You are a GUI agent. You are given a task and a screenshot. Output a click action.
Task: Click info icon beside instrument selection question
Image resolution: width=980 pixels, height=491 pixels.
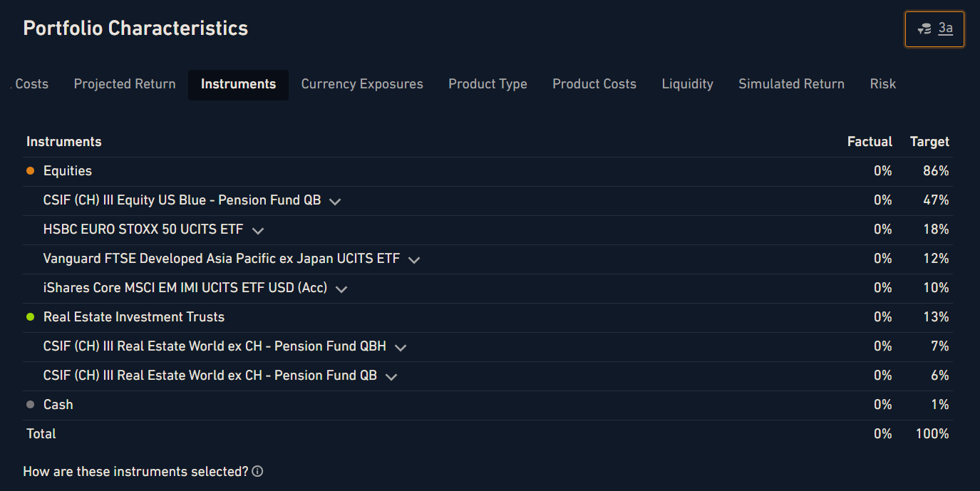coord(258,472)
